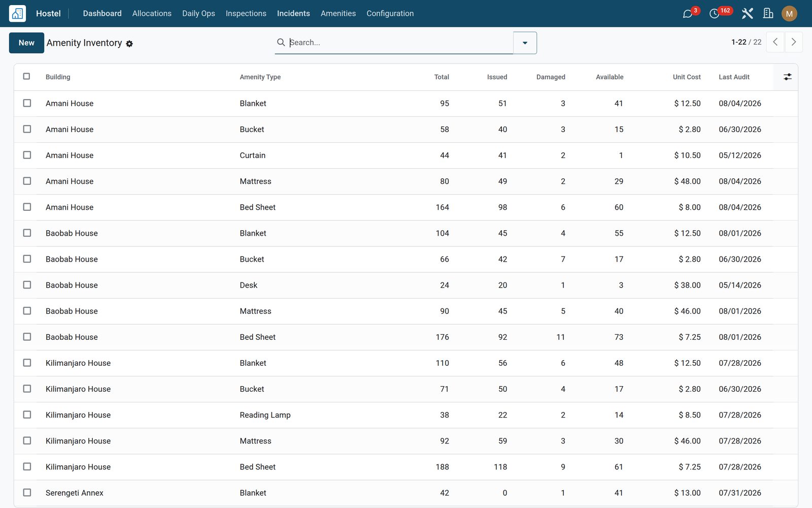Open the user avatar M menu
Image resolution: width=812 pixels, height=508 pixels.
789,14
